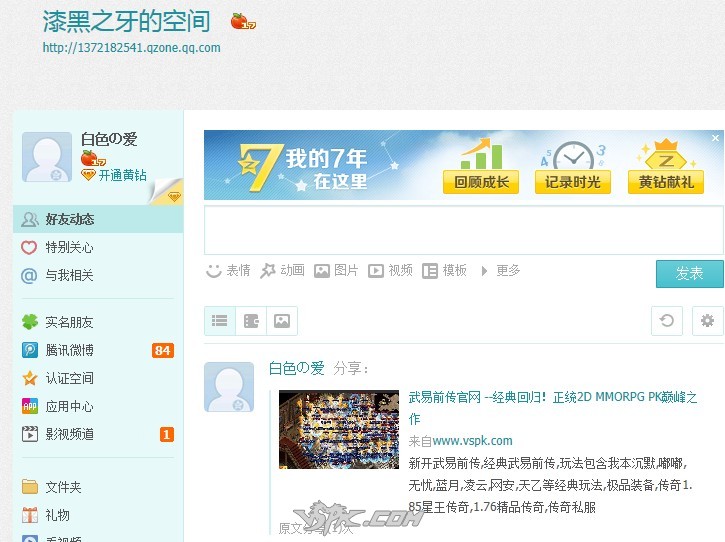
Task: Expand 更多 posting options
Action: coord(500,271)
